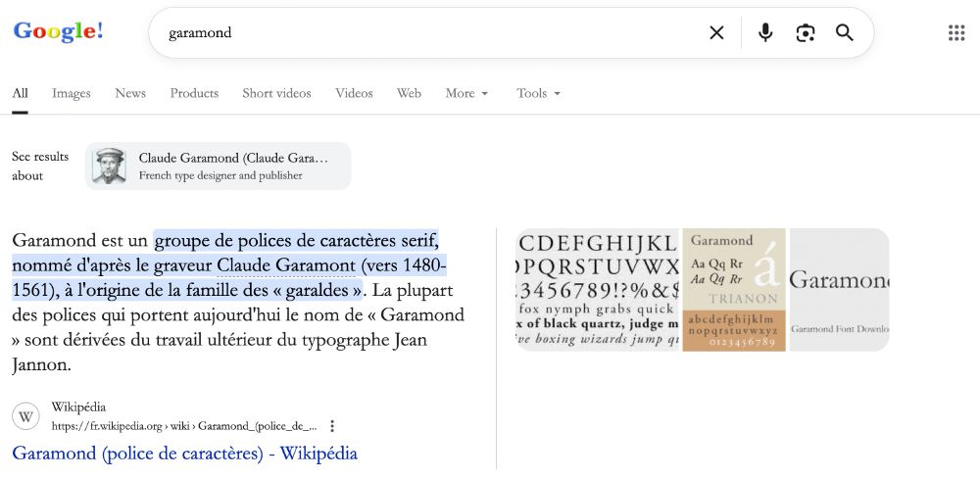
Task: Click 'French type designer and publisher' subtitle
Action: (220, 175)
